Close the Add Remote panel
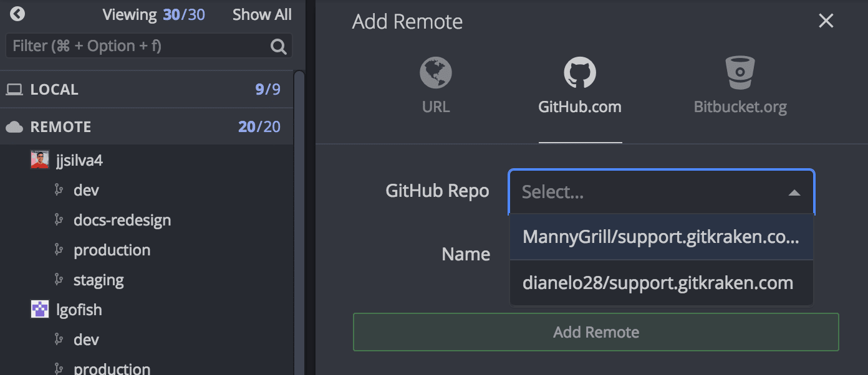 coord(826,21)
